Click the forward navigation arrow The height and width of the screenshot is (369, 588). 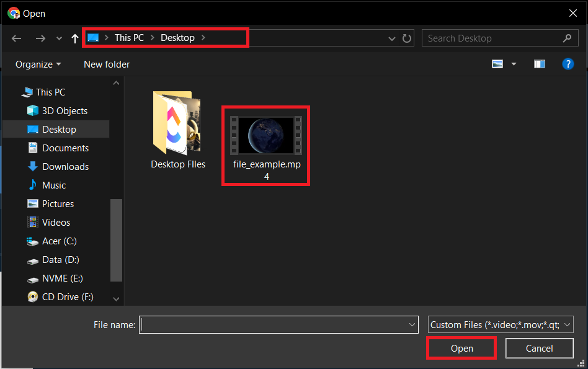(x=40, y=38)
